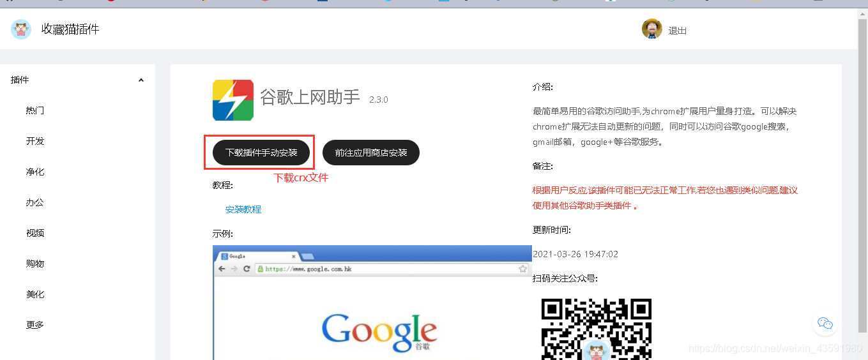Click the 备注: heading
This screenshot has width=868, height=360.
tap(543, 166)
